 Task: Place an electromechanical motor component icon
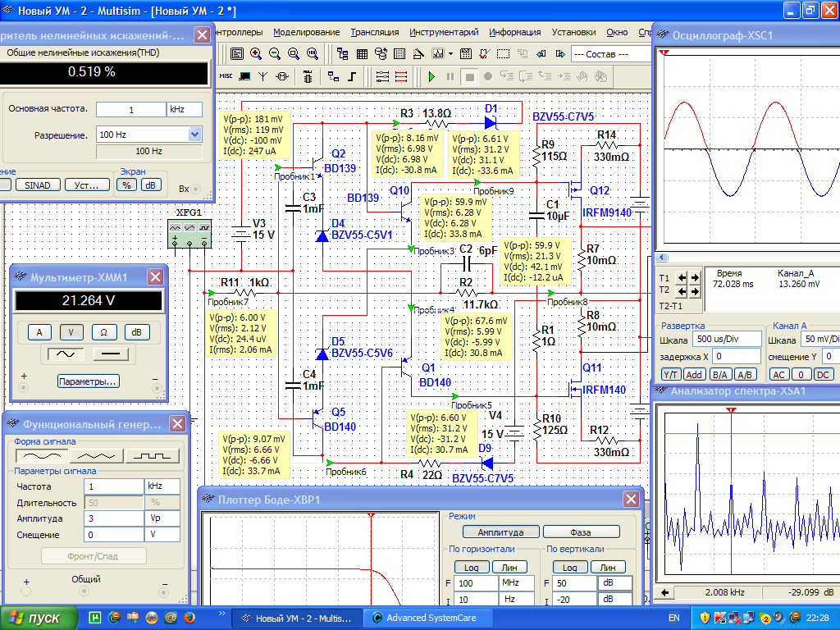(282, 76)
